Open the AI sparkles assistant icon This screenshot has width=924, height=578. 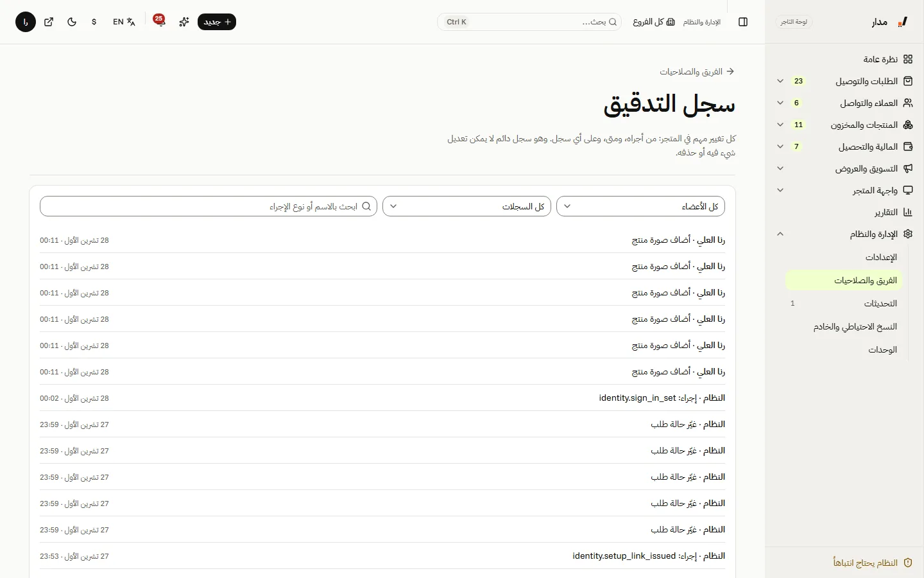[184, 22]
